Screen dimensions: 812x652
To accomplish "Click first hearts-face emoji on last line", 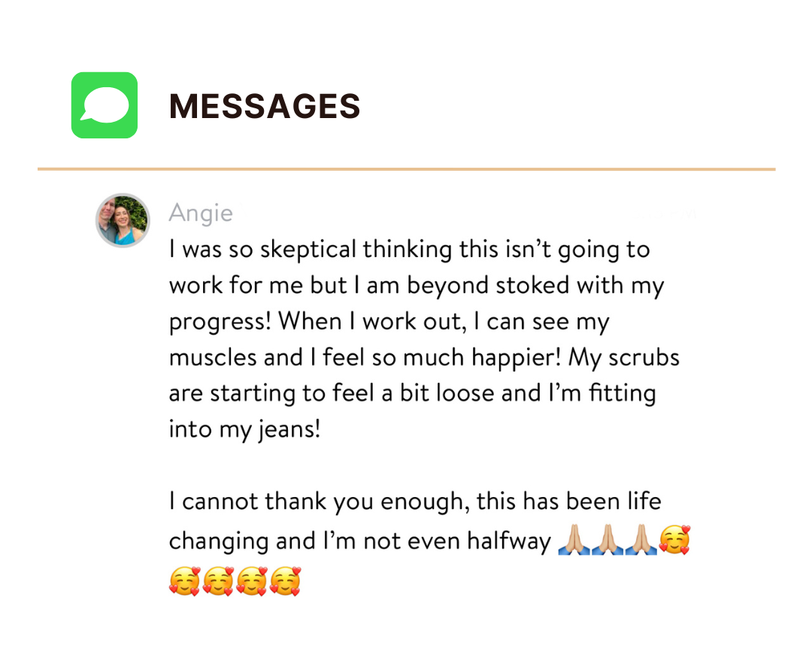I will pyautogui.click(x=185, y=581).
